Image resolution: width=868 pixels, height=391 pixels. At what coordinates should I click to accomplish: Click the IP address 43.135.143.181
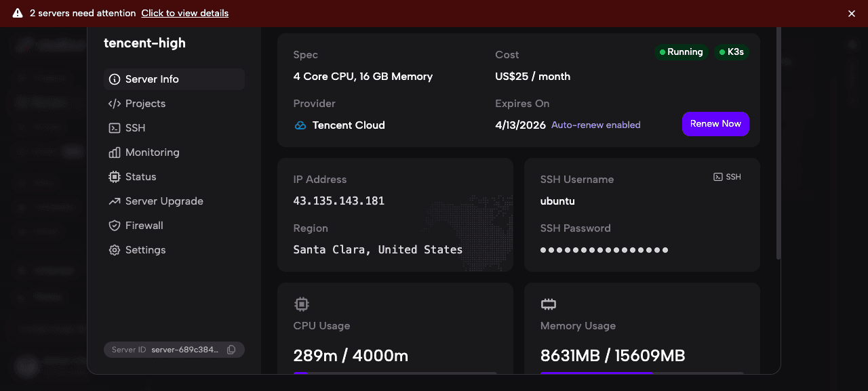[x=338, y=201]
